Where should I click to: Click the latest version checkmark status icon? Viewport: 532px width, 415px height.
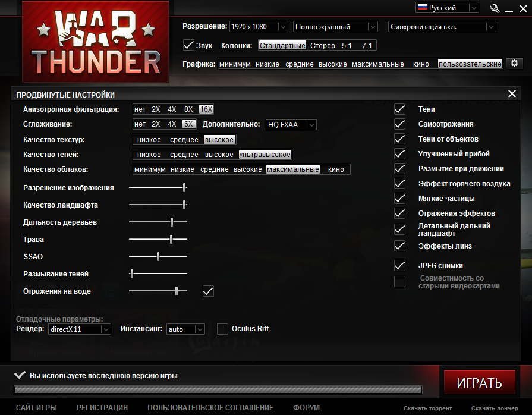pos(20,375)
